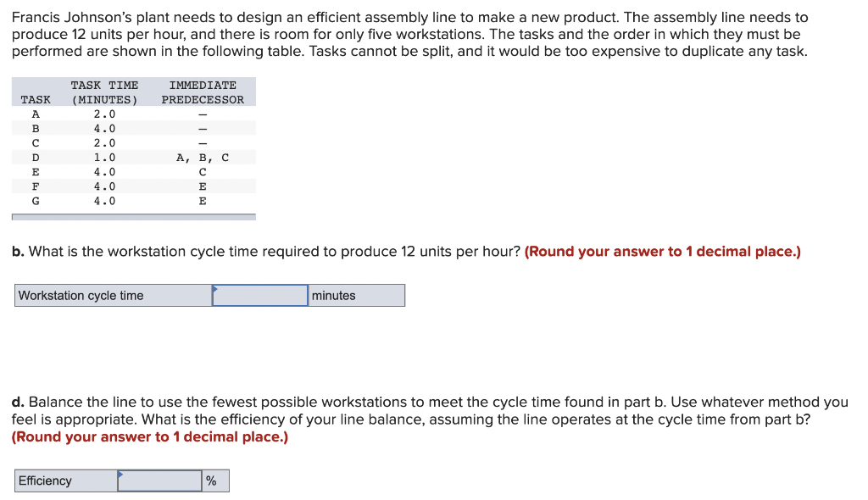This screenshot has height=500, width=868.
Task: Click the red rounding note in question b
Action: pos(663,252)
